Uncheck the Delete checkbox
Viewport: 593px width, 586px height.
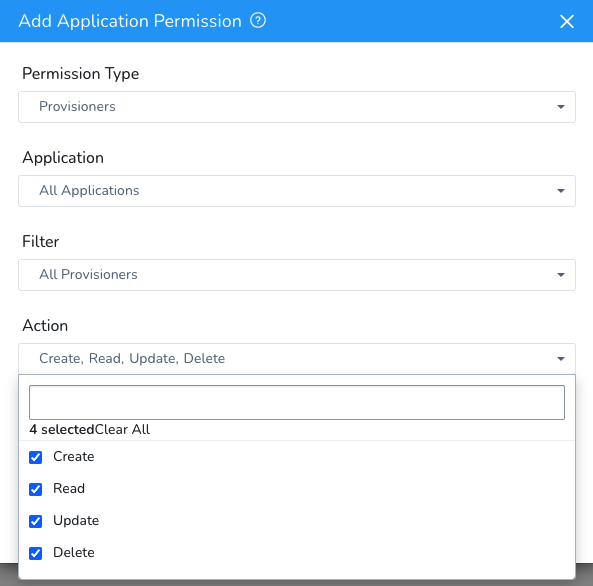pos(36,553)
